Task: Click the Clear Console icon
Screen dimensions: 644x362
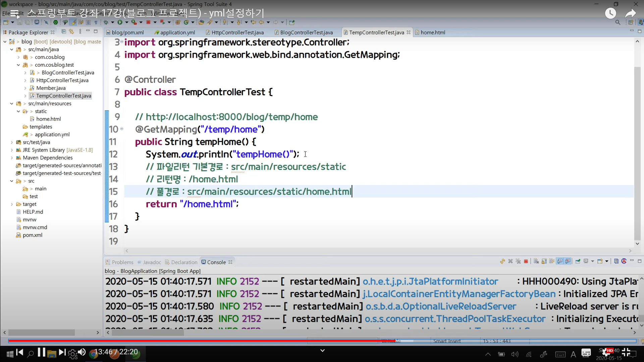Action: point(536,261)
